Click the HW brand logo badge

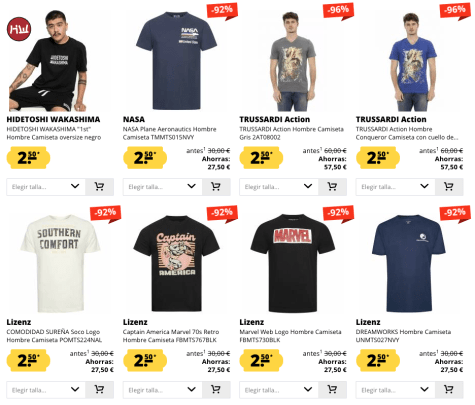pyautogui.click(x=19, y=29)
